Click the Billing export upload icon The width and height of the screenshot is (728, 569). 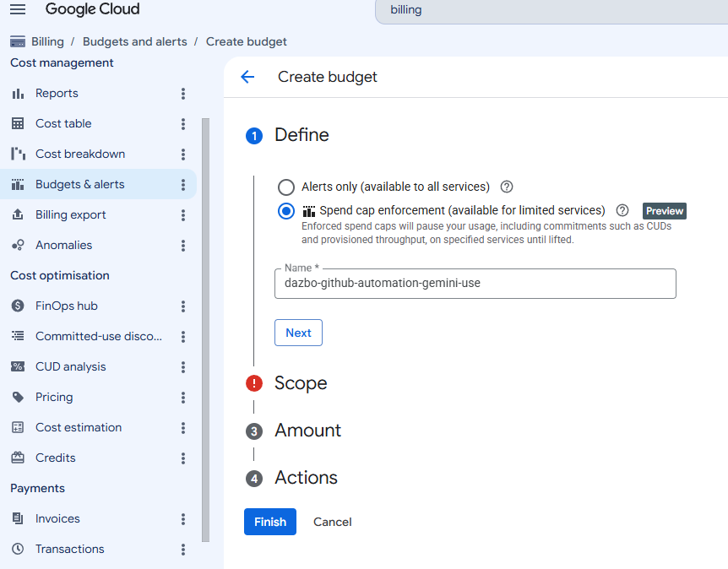click(18, 214)
